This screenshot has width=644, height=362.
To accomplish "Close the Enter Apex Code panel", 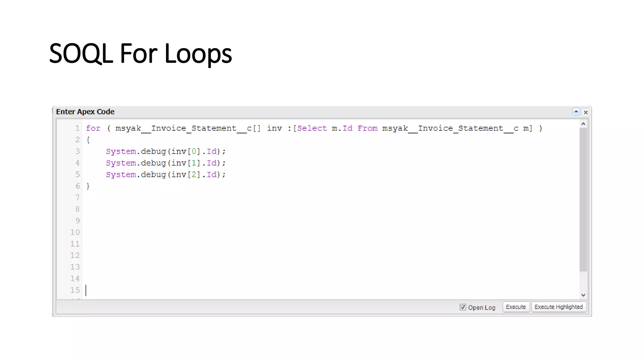I will point(586,112).
